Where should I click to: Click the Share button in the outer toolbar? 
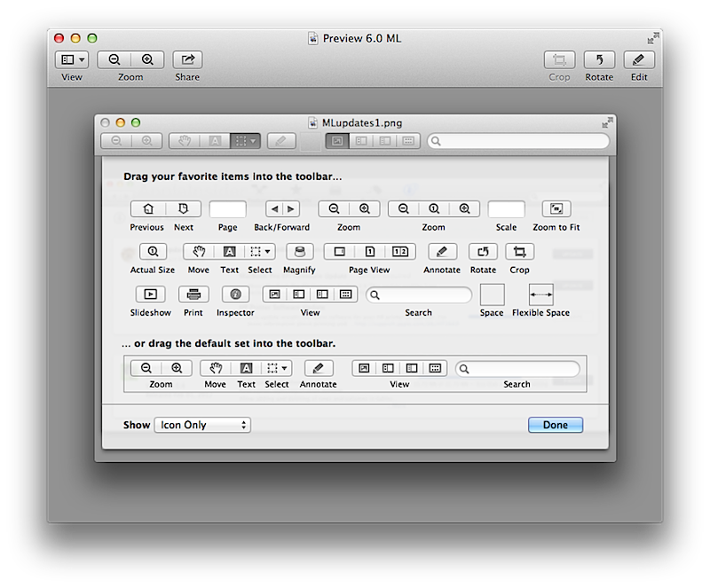pyautogui.click(x=187, y=60)
